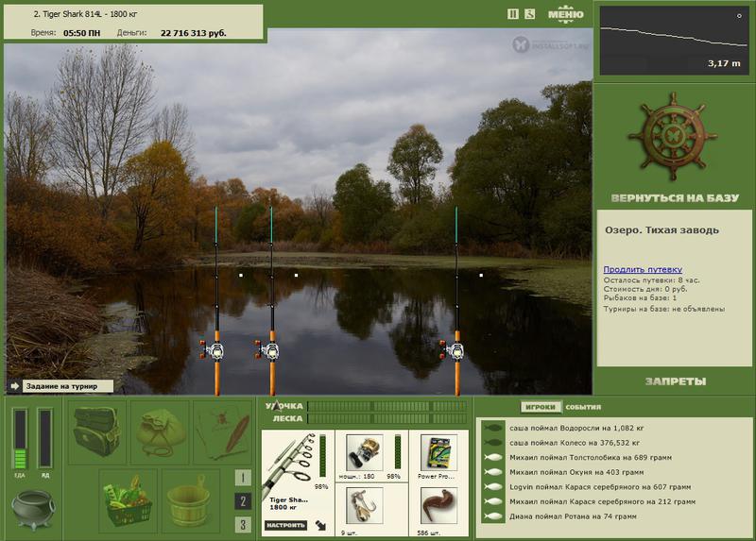The width and height of the screenshot is (756, 541).
Task: Click fish icon beside the Колесо event
Action: [x=493, y=443]
